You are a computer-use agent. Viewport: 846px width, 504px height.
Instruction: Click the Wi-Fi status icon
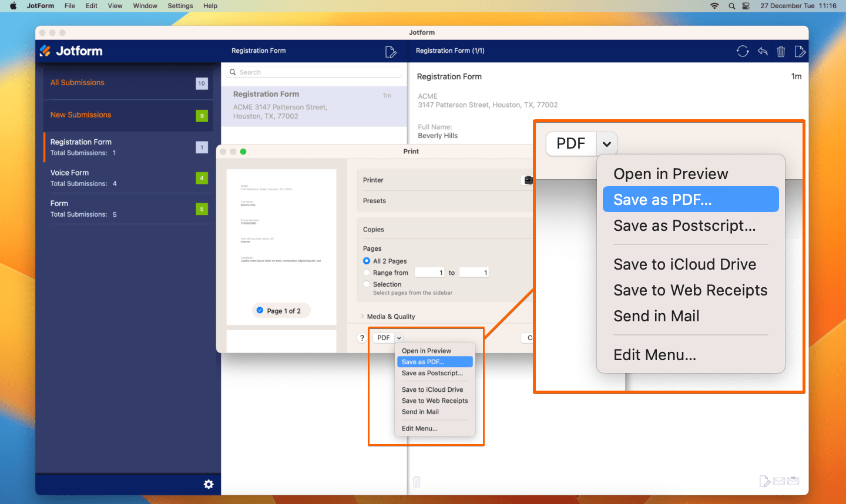pyautogui.click(x=714, y=6)
